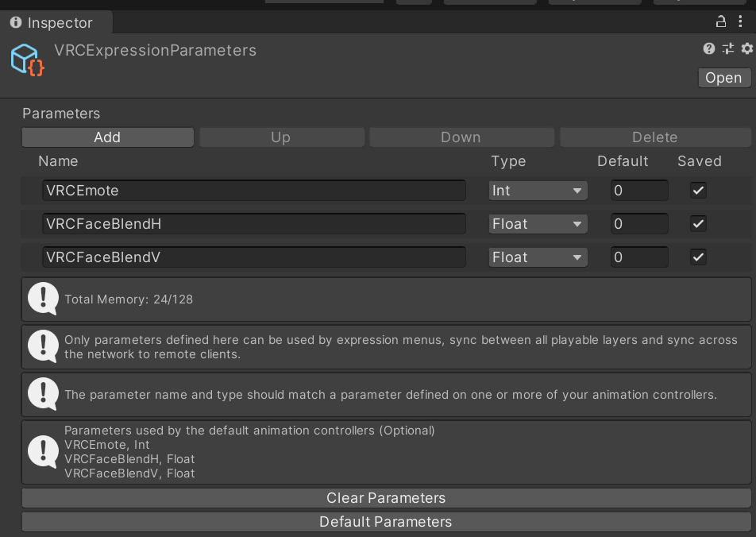Click the Default value field for VRCFaceBlendH
The height and width of the screenshot is (537, 756).
coord(639,223)
